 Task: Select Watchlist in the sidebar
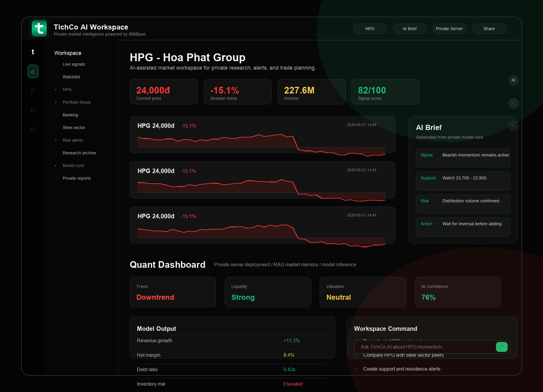[x=71, y=77]
